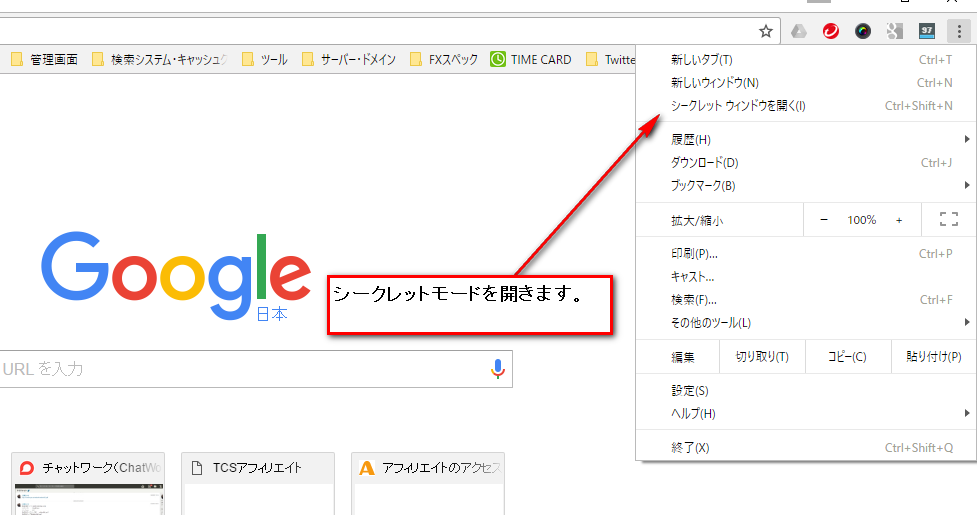The image size is (977, 515).
Task: Expand the 履歴(H) submenu
Action: [806, 139]
